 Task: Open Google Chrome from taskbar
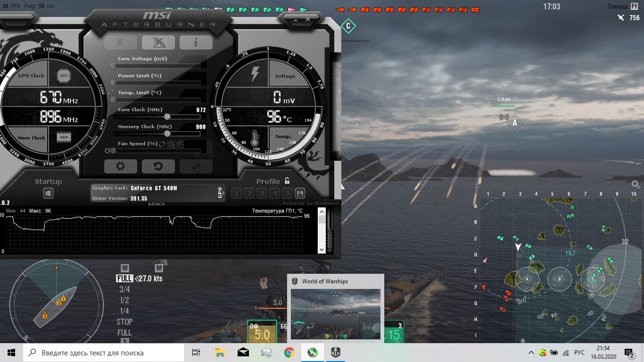click(x=289, y=353)
